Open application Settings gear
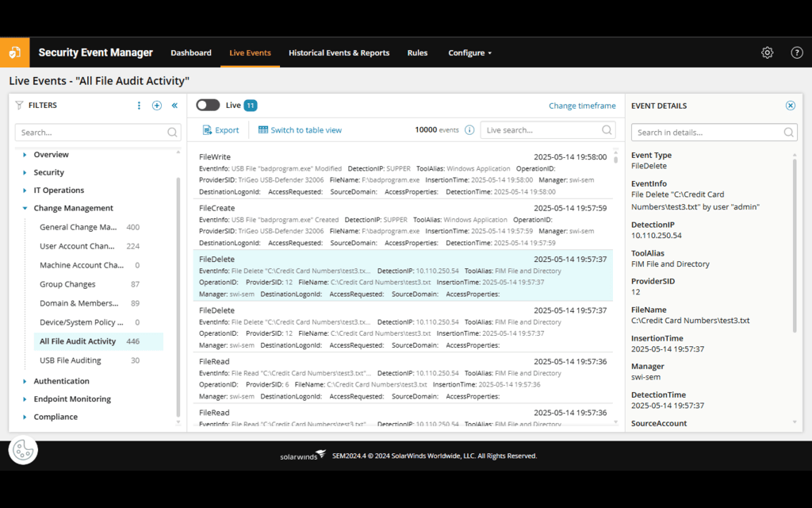Image resolution: width=812 pixels, height=508 pixels. click(767, 52)
